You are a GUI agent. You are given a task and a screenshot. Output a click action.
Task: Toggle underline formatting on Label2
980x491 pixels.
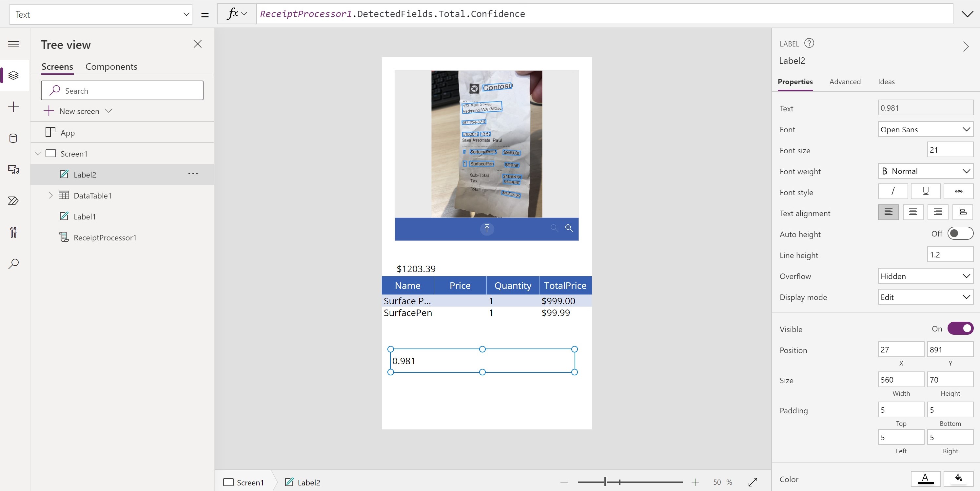pyautogui.click(x=926, y=191)
